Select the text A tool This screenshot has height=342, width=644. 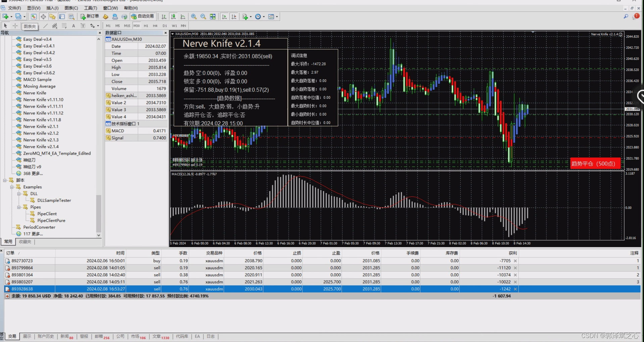coord(73,26)
